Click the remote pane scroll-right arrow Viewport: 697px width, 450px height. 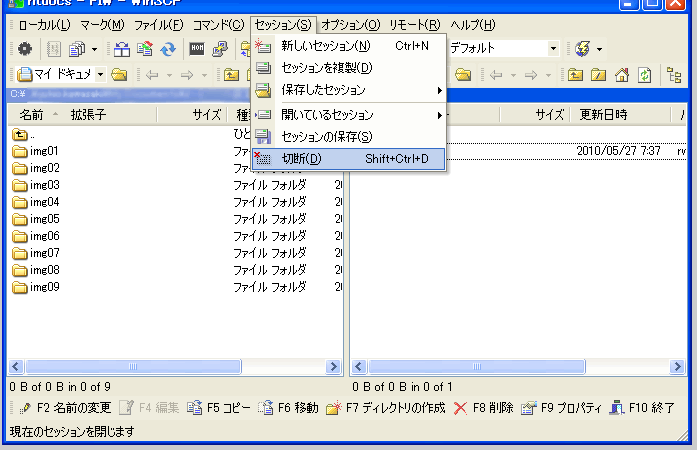point(677,366)
